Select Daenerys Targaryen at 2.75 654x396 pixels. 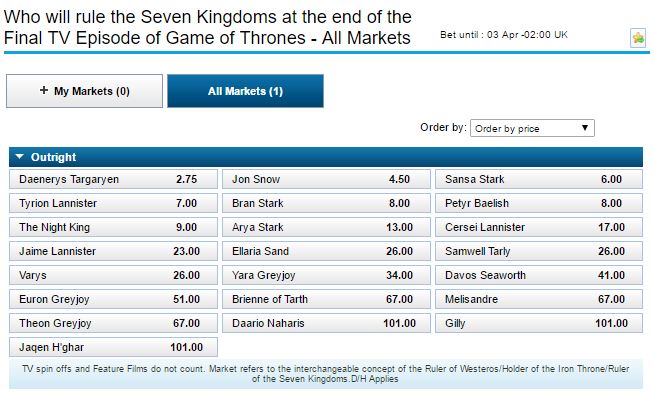tap(113, 179)
